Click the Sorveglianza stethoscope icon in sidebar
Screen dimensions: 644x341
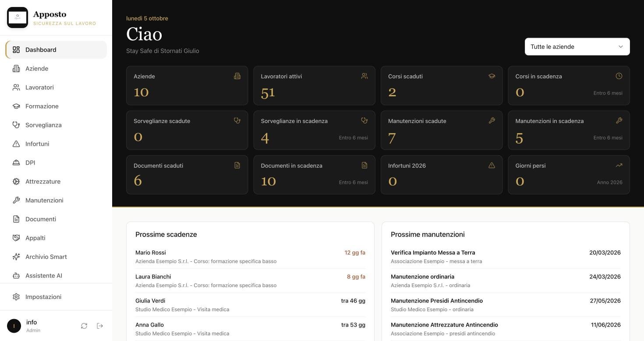tap(16, 125)
